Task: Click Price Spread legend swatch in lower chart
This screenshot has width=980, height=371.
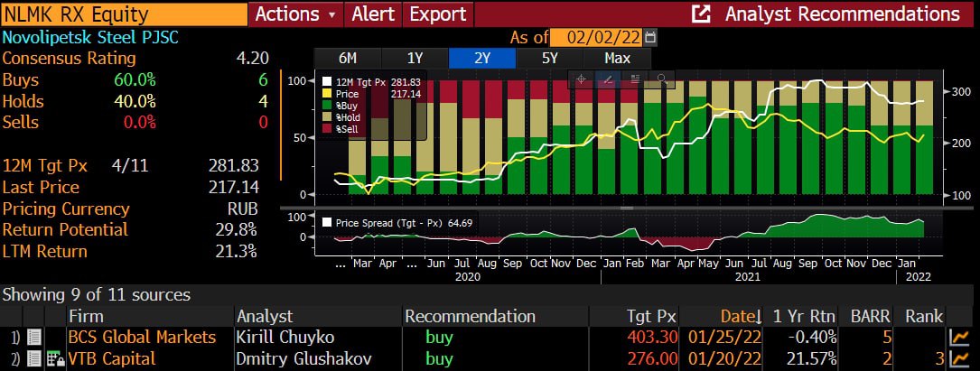Action: point(327,222)
